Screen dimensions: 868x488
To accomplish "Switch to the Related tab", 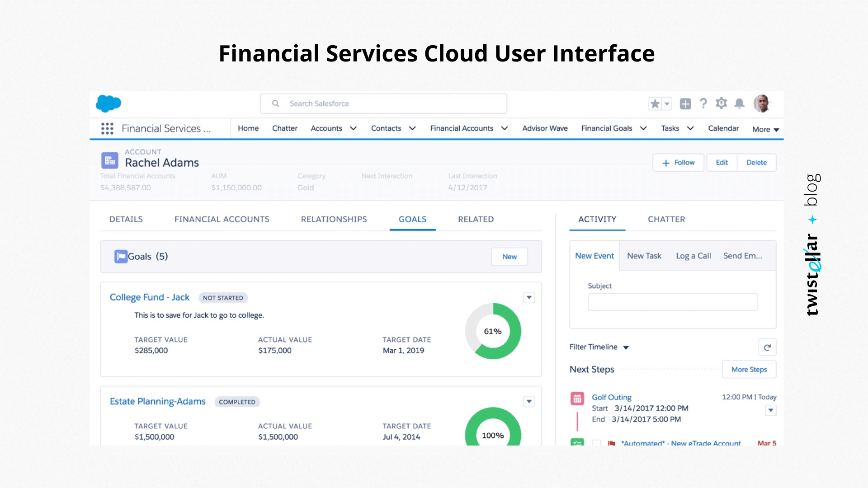I will pyautogui.click(x=476, y=219).
